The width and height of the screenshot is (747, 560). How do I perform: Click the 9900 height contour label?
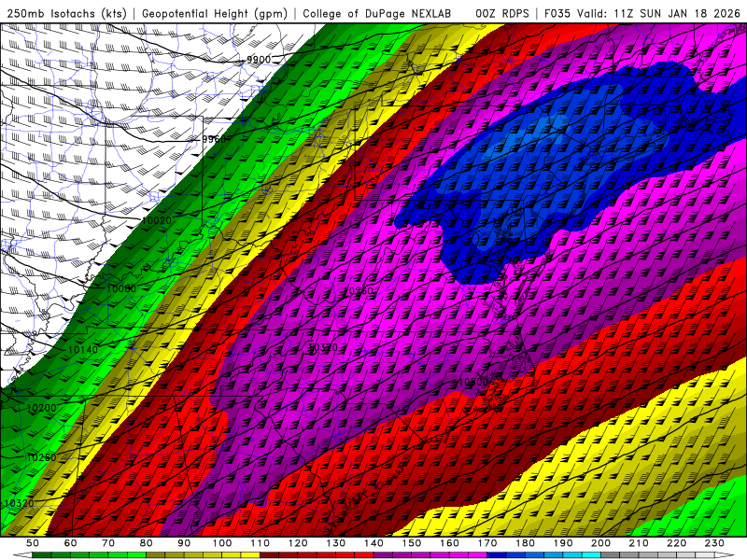259,60
